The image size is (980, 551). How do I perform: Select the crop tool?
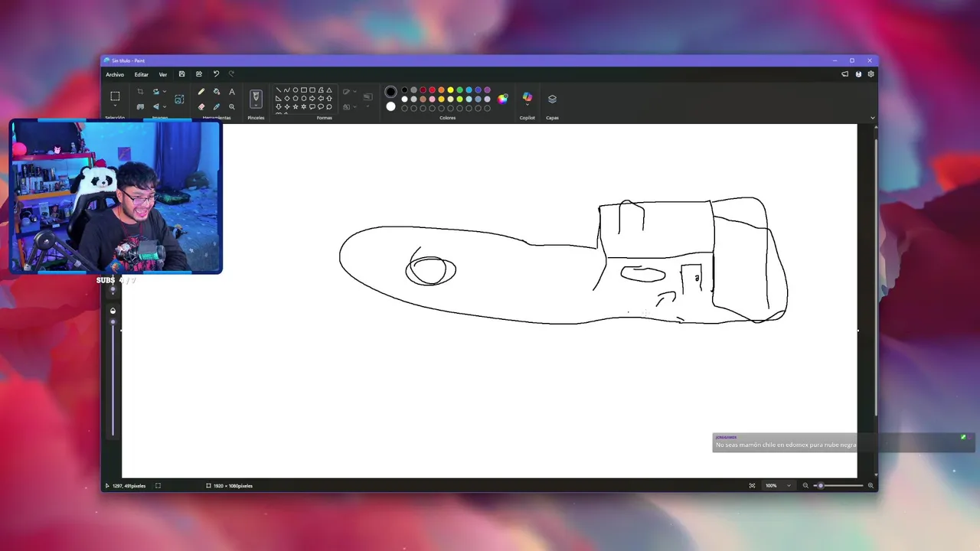click(140, 92)
